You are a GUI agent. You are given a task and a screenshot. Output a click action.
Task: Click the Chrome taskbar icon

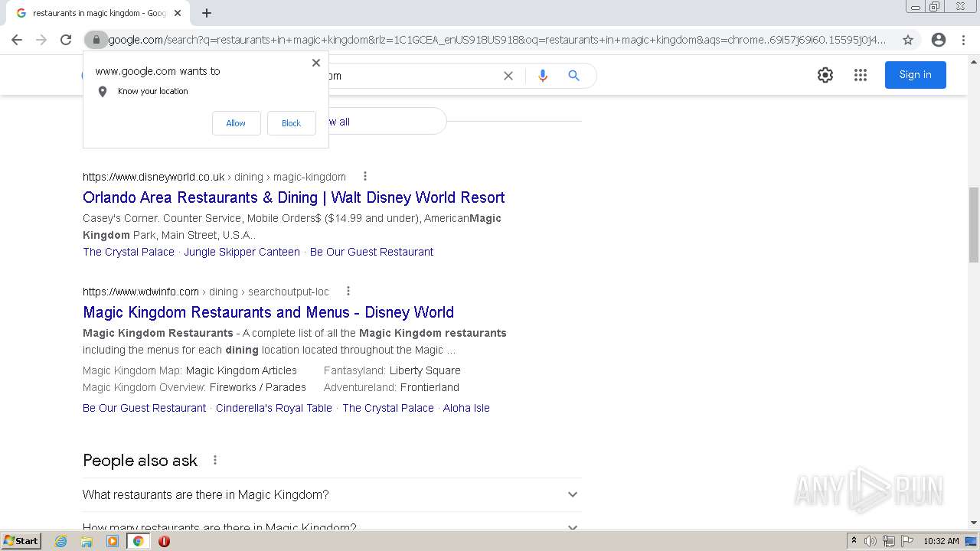[138, 541]
